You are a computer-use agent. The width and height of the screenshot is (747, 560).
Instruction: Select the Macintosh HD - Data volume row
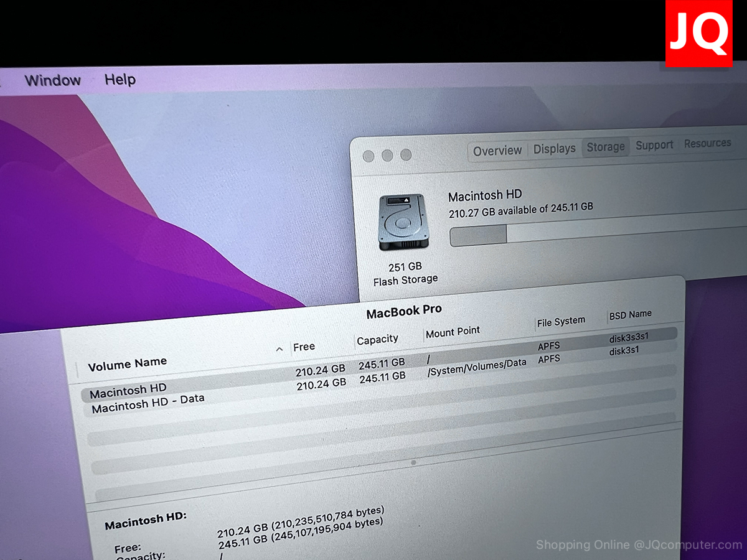coord(380,378)
